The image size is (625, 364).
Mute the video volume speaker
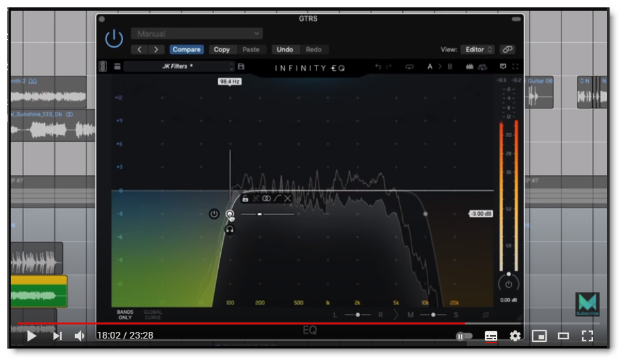(x=80, y=336)
